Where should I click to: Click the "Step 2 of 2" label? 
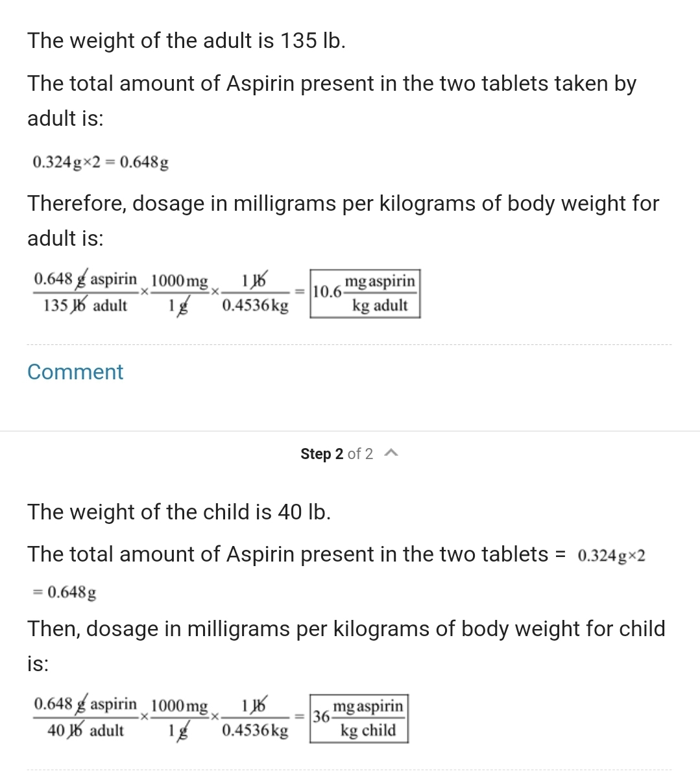pos(336,454)
